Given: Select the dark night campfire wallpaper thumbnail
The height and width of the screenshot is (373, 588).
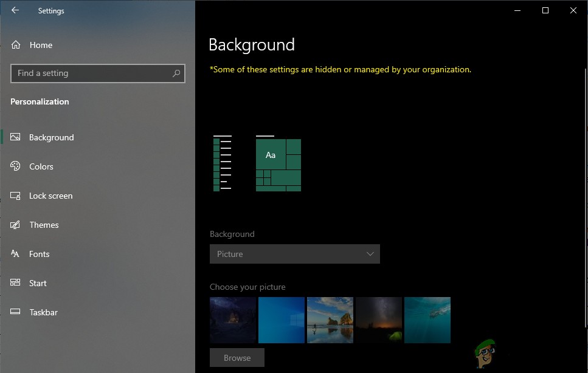Looking at the screenshot, I should pyautogui.click(x=233, y=320).
